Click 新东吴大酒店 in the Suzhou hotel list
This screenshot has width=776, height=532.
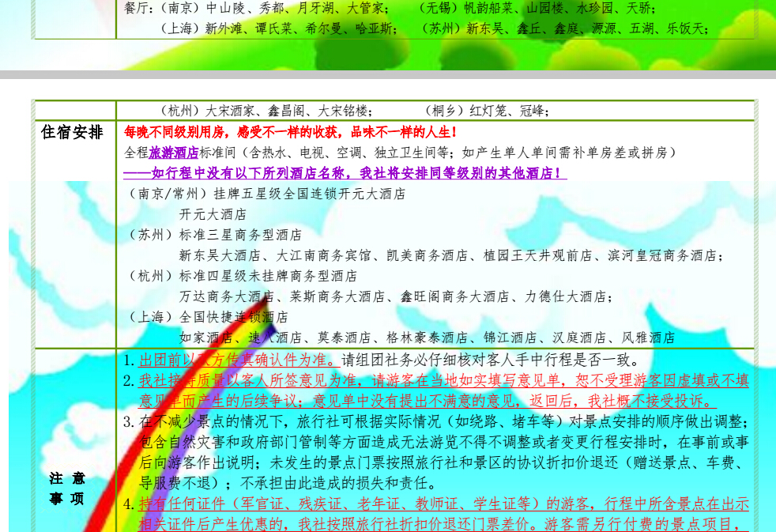[213, 255]
